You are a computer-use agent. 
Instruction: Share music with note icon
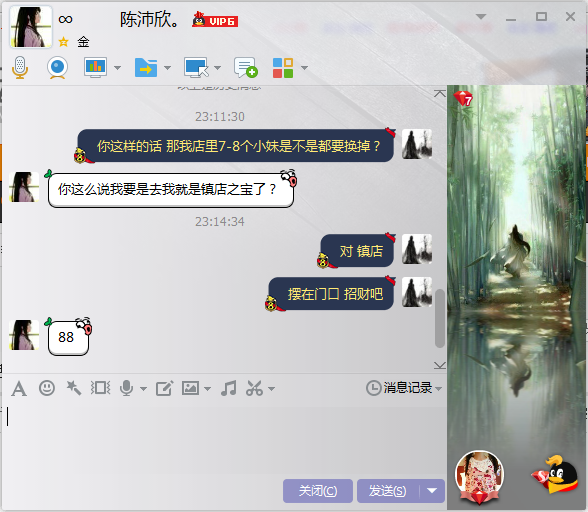point(229,388)
